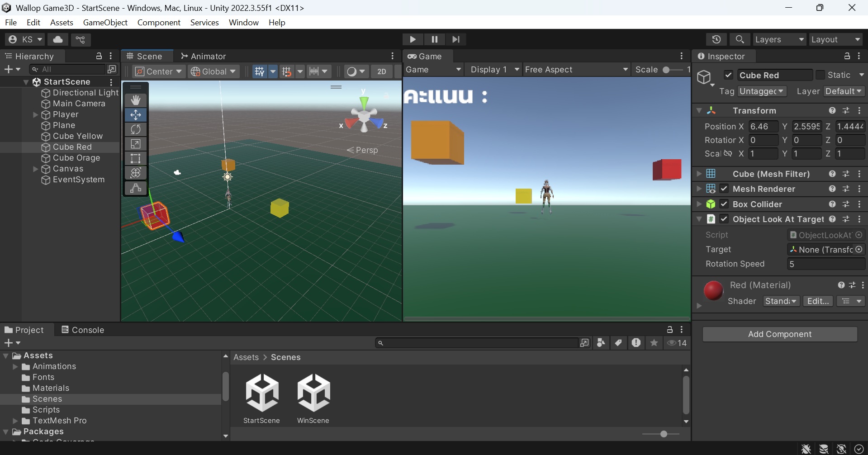
Task: Click Edit... on the Red material shader
Action: [x=818, y=301]
